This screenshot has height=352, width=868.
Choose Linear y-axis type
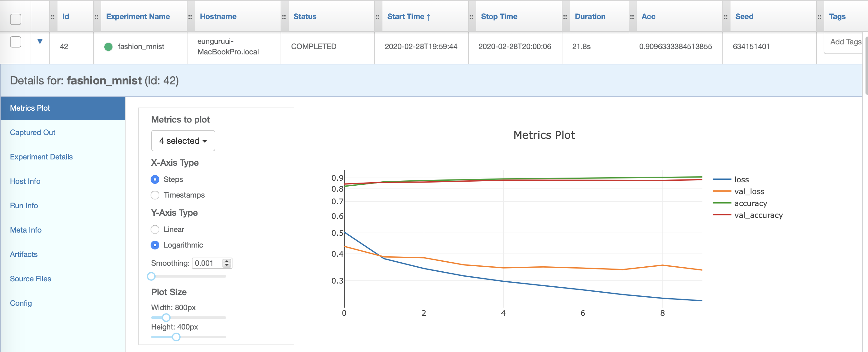(155, 229)
